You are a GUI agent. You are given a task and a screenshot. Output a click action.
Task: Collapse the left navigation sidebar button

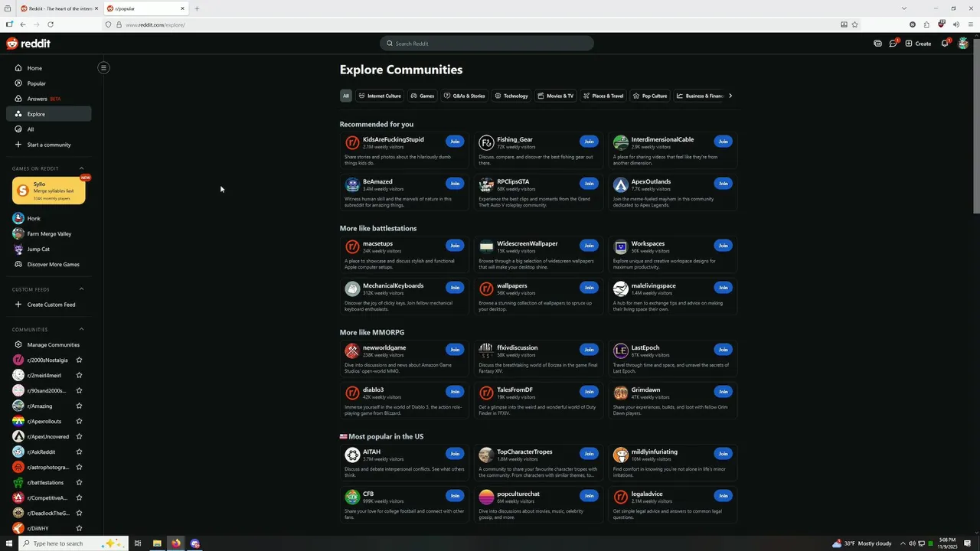click(103, 67)
